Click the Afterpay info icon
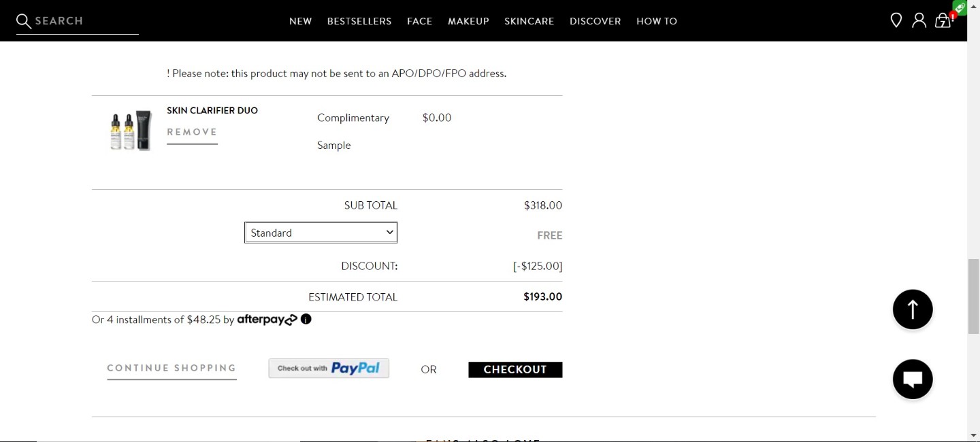The image size is (980, 442). point(306,319)
